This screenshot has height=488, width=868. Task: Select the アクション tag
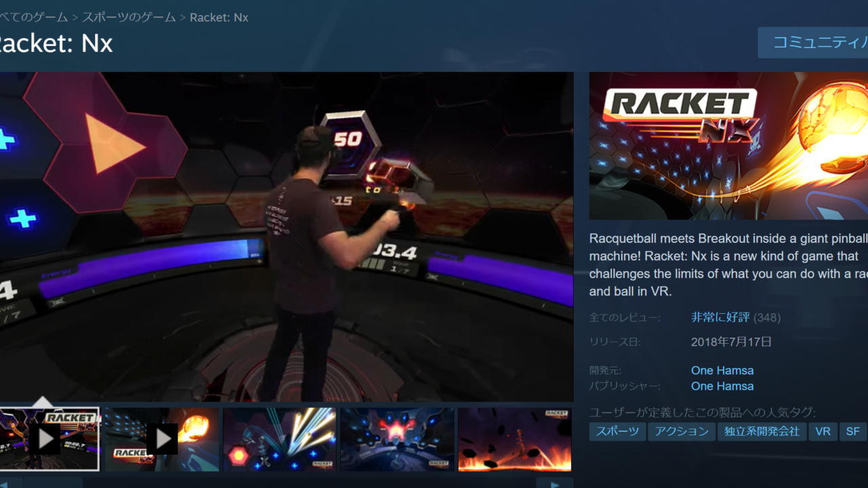682,431
